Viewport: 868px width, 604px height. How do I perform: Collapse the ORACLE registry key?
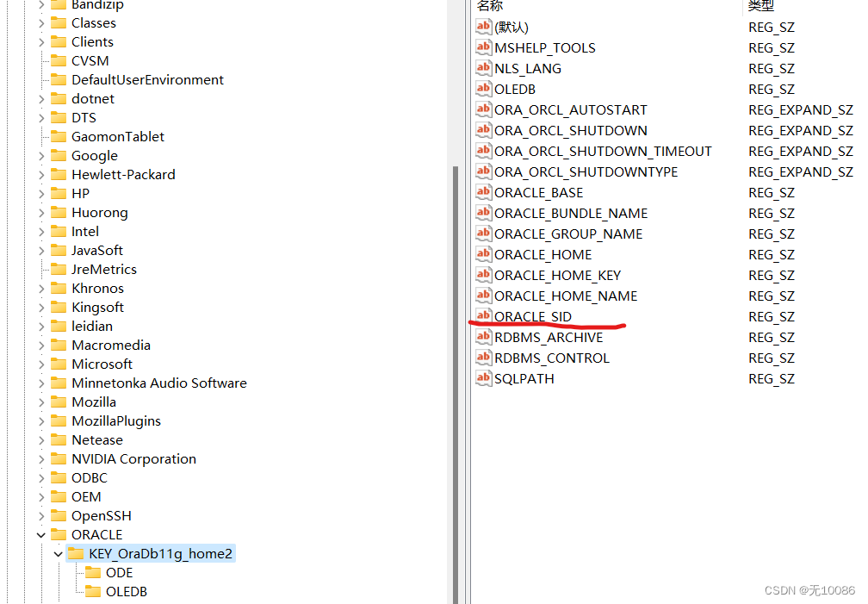click(x=41, y=535)
